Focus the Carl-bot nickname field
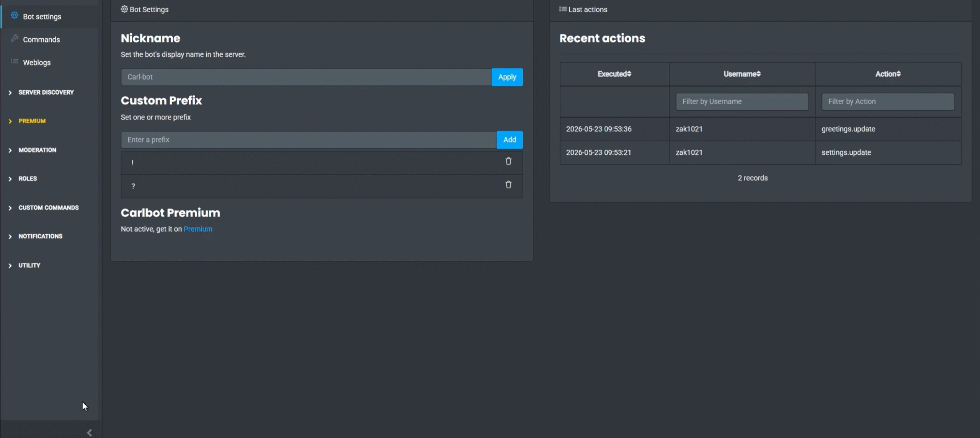The width and height of the screenshot is (980, 438). [306, 77]
